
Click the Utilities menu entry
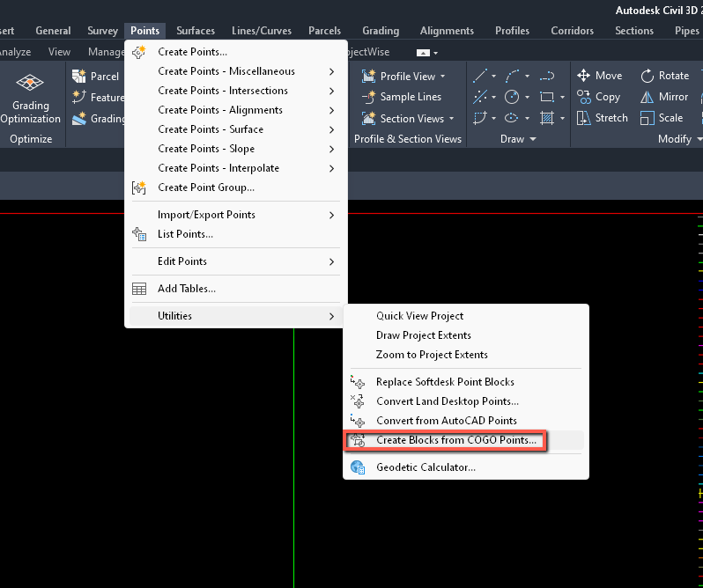tap(236, 316)
